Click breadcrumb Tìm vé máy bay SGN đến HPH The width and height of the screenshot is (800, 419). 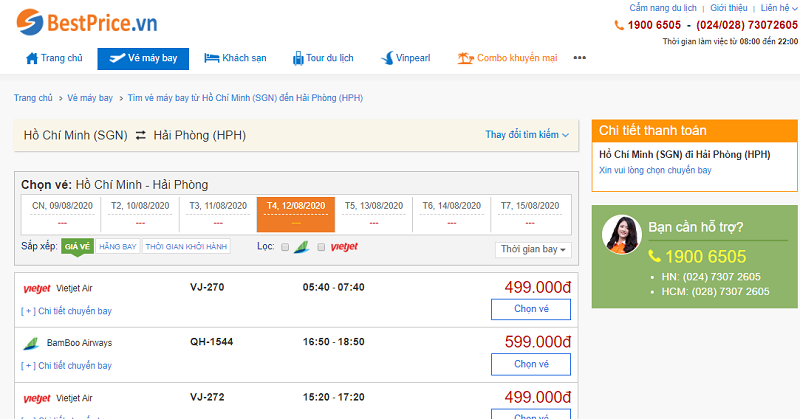(245, 98)
